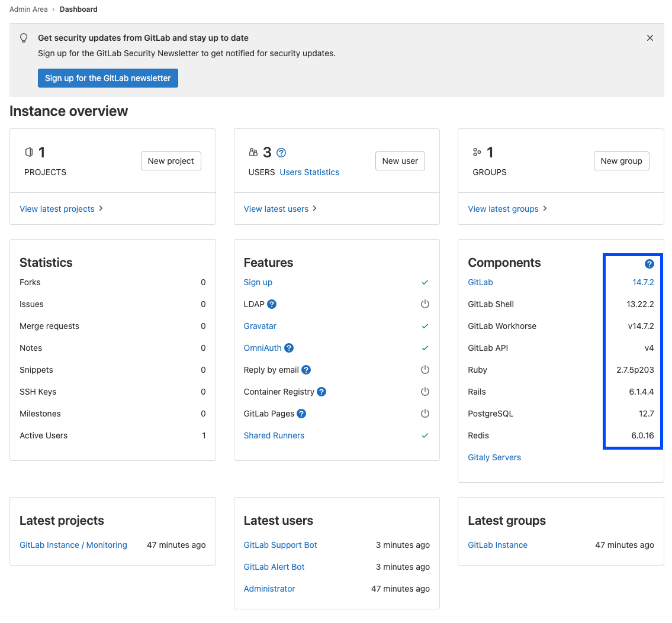Open Admin Area breadcrumb
The height and width of the screenshot is (623, 672).
click(x=28, y=9)
